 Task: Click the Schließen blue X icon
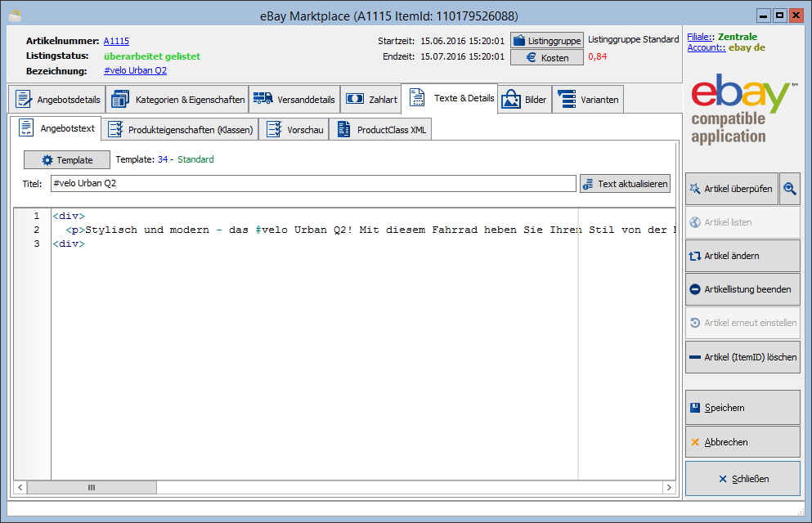tap(723, 479)
